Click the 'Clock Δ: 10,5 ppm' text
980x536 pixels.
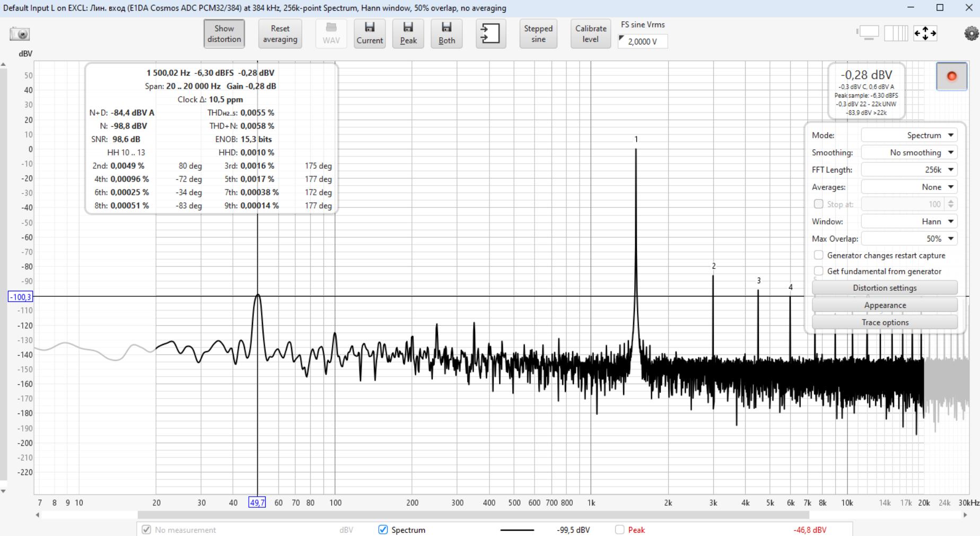(x=210, y=99)
